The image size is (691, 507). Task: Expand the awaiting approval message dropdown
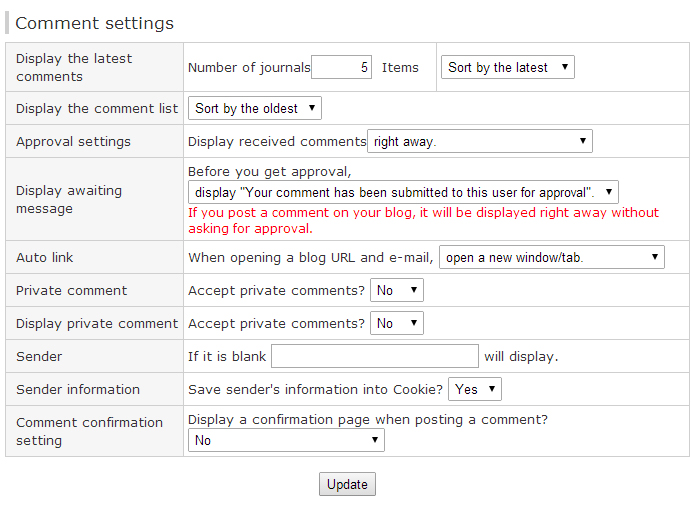pyautogui.click(x=403, y=192)
